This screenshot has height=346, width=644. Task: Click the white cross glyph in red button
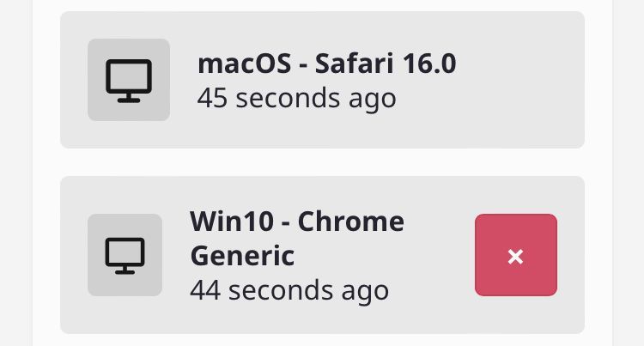click(x=515, y=257)
